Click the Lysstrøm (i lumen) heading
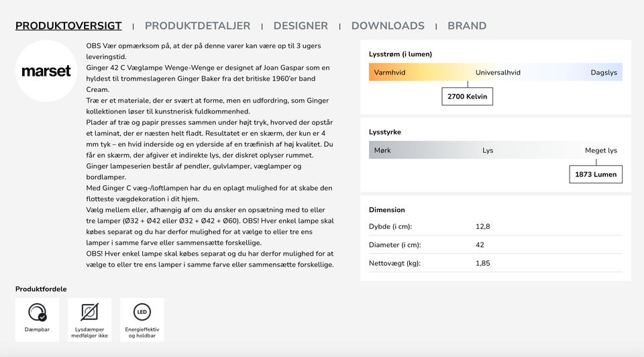The image size is (644, 357). [x=400, y=54]
